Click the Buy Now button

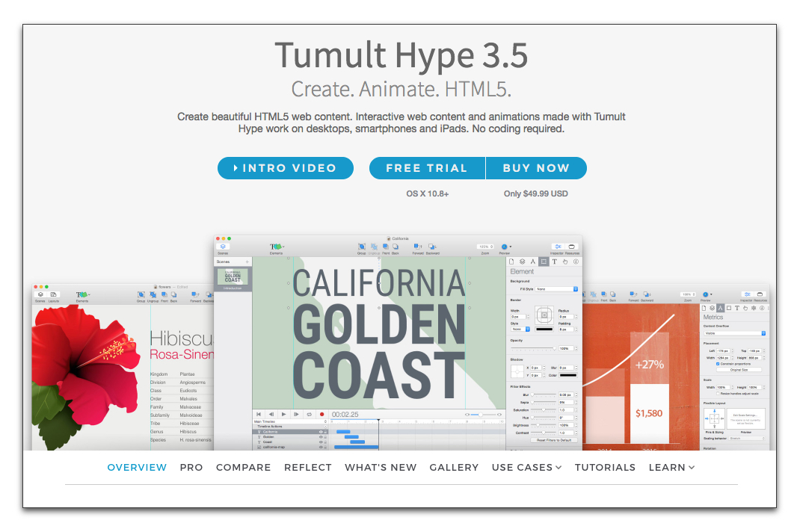point(536,168)
